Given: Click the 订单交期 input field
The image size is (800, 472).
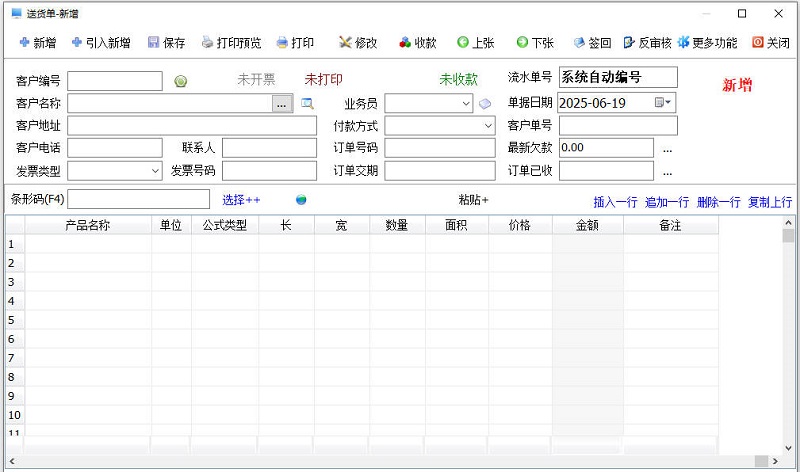Looking at the screenshot, I should (x=440, y=171).
